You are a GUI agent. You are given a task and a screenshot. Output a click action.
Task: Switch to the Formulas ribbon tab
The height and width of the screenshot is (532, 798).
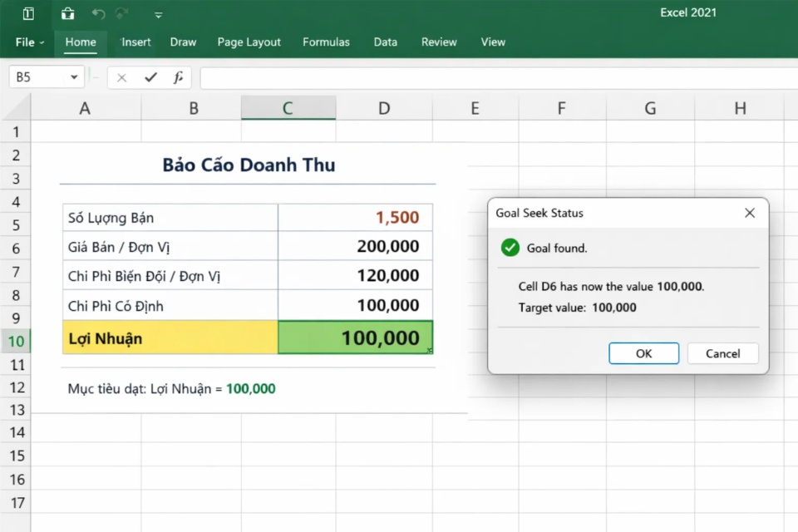(326, 42)
